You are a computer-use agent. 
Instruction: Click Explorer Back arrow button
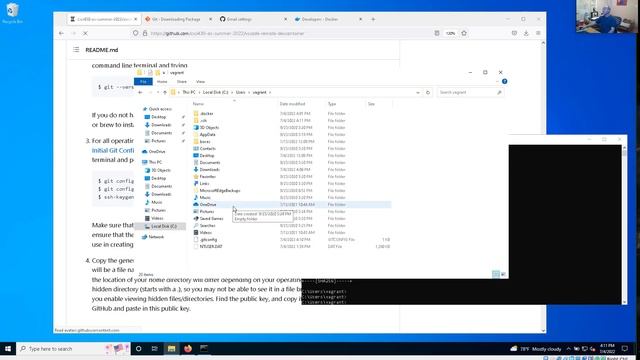coord(140,93)
